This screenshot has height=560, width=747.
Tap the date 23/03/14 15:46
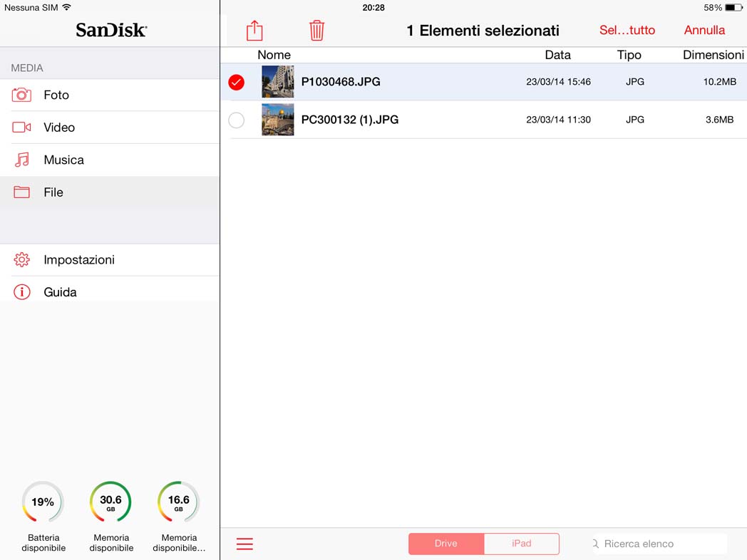click(x=558, y=82)
